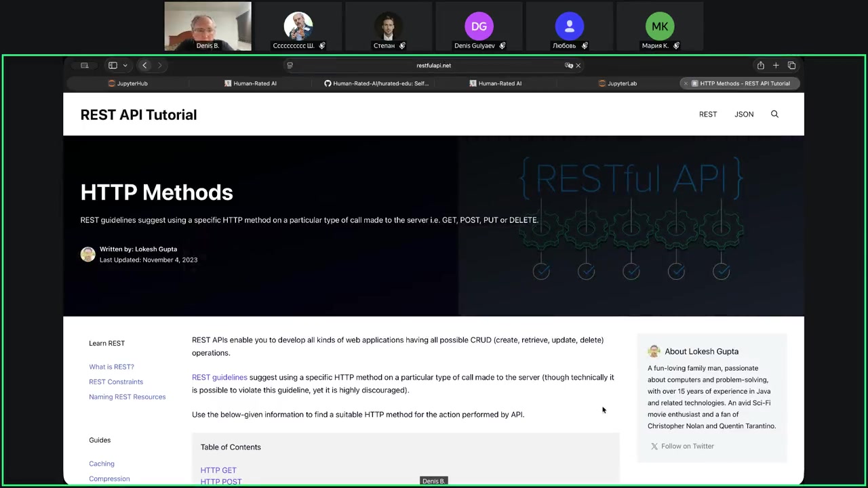Click the Share icon in Safari toolbar
Screen dimensions: 868x488
(760, 66)
